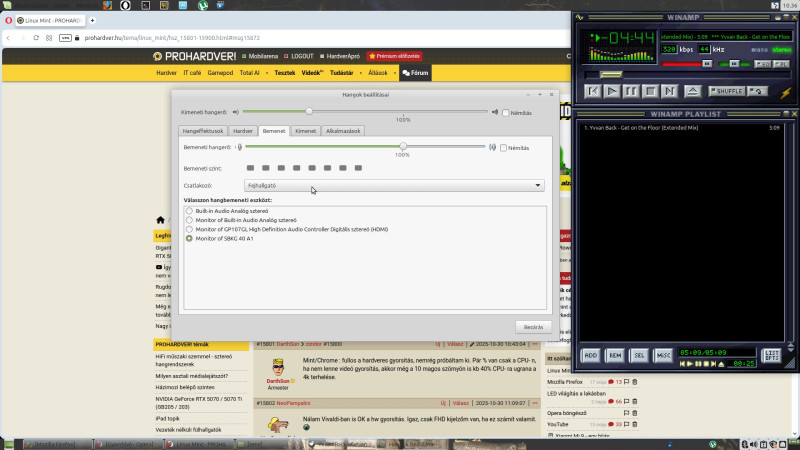Image resolution: width=800 pixels, height=450 pixels.
Task: Open LIST OPTS menu in Winamp playlist
Action: pyautogui.click(x=771, y=355)
